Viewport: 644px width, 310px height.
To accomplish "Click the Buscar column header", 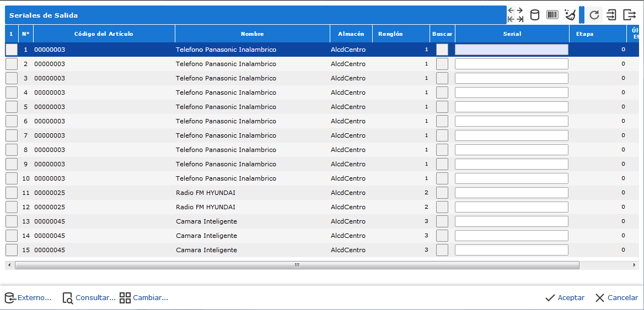I will pyautogui.click(x=442, y=34).
